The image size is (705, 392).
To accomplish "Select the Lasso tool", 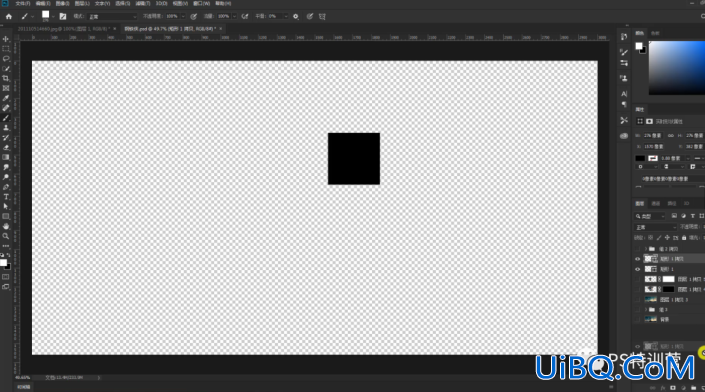I will pyautogui.click(x=6, y=59).
